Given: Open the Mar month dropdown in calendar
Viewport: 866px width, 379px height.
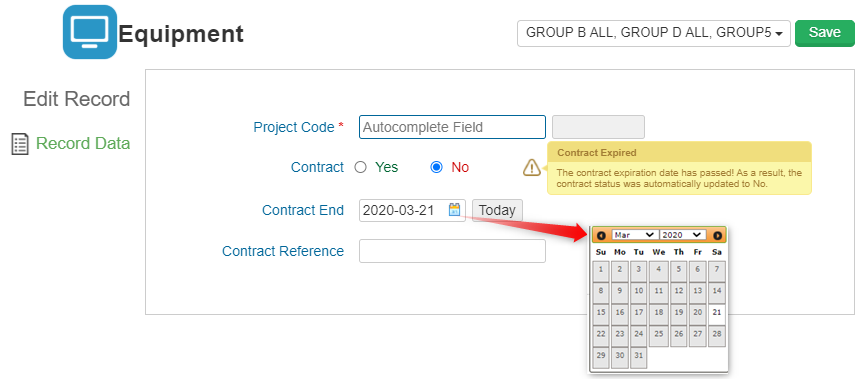Looking at the screenshot, I should coord(635,235).
